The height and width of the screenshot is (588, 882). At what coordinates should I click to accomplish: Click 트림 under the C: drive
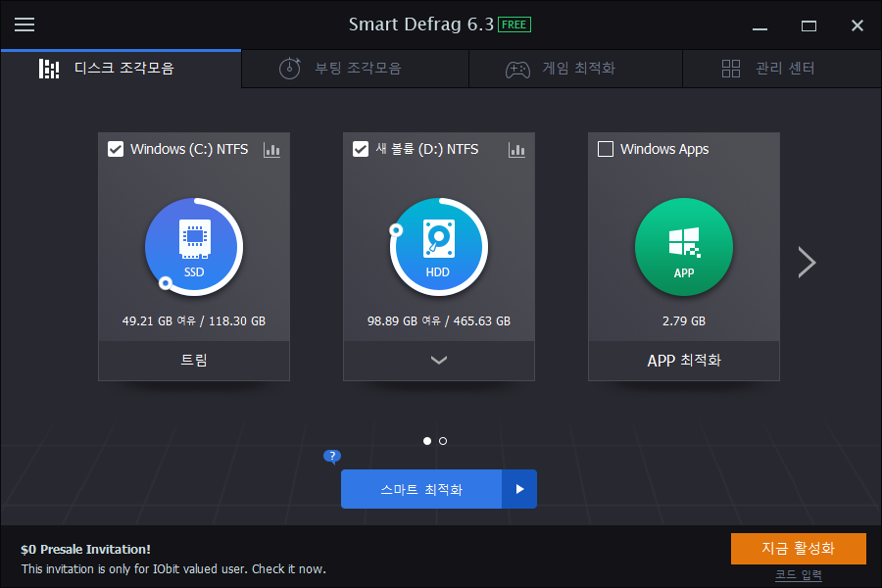[194, 360]
